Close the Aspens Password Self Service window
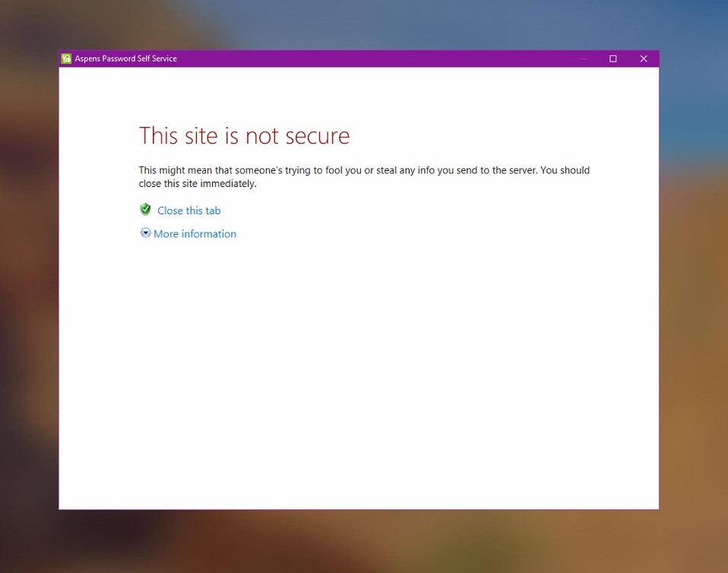This screenshot has height=573, width=728. click(644, 59)
